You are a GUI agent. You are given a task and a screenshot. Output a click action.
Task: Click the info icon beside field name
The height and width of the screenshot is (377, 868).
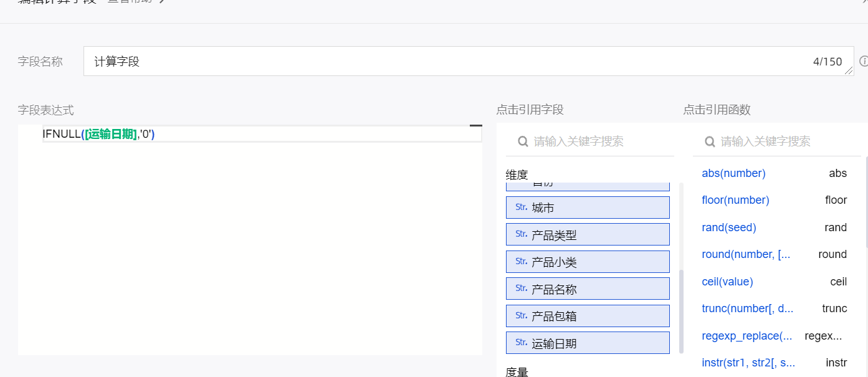pyautogui.click(x=864, y=61)
